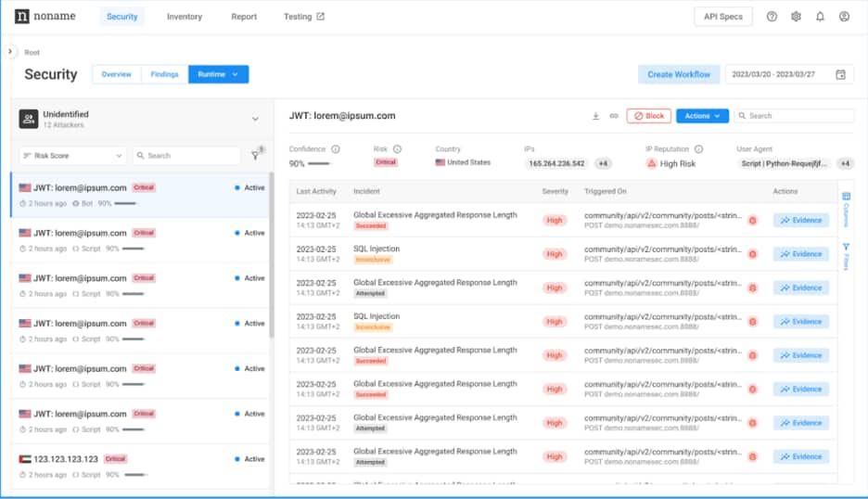Click the Confidence info icon

(336, 148)
